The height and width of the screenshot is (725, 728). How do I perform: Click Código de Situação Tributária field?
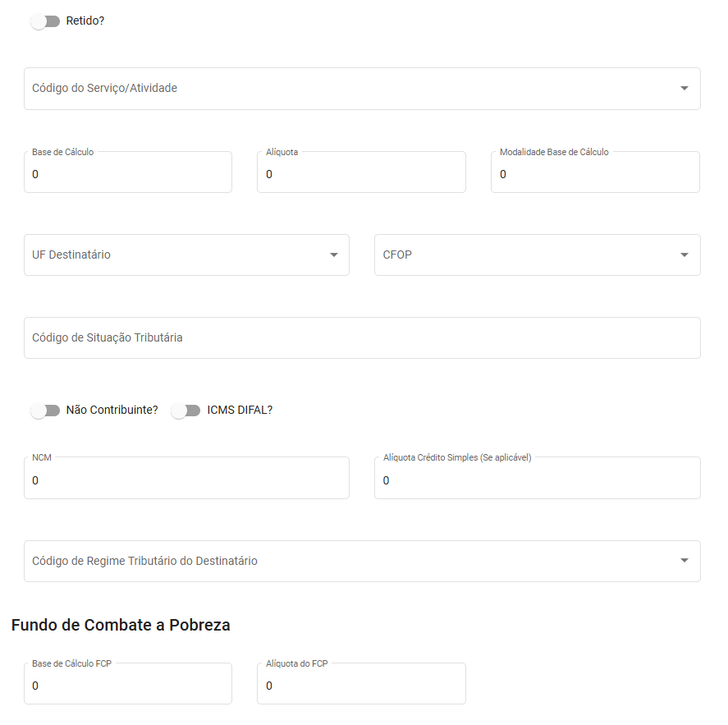361,337
